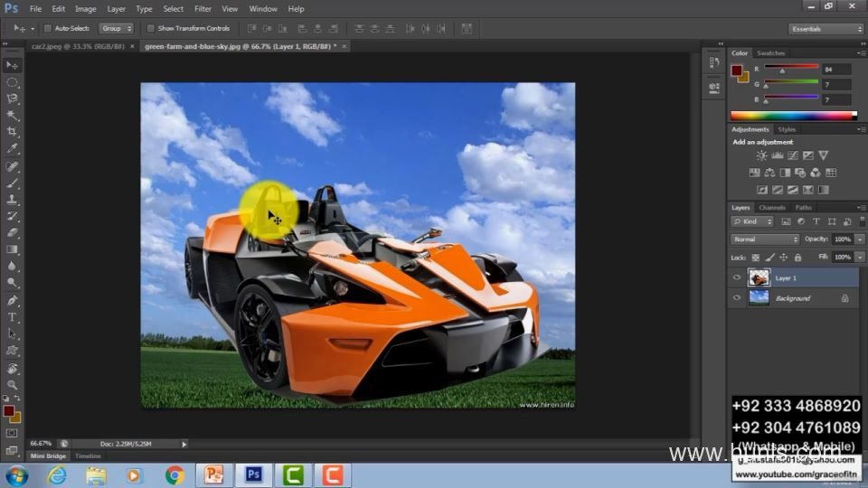Add a Hue/Saturation adjustment

click(x=754, y=173)
